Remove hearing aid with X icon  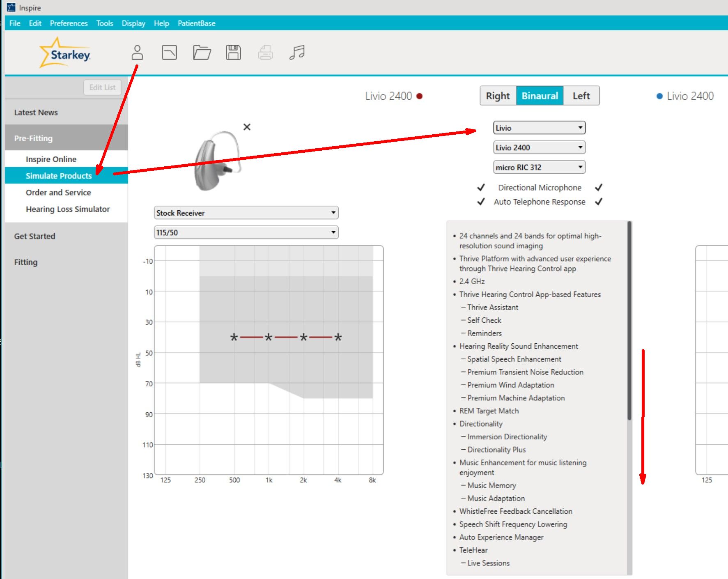(247, 127)
